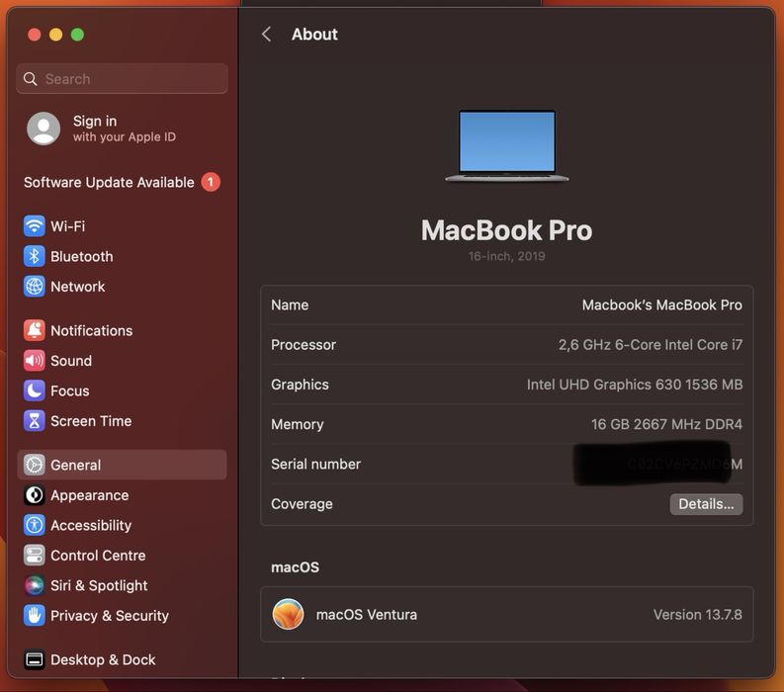Screen dimensions: 784x692
Task: Open Coverage Details button
Action: [706, 504]
